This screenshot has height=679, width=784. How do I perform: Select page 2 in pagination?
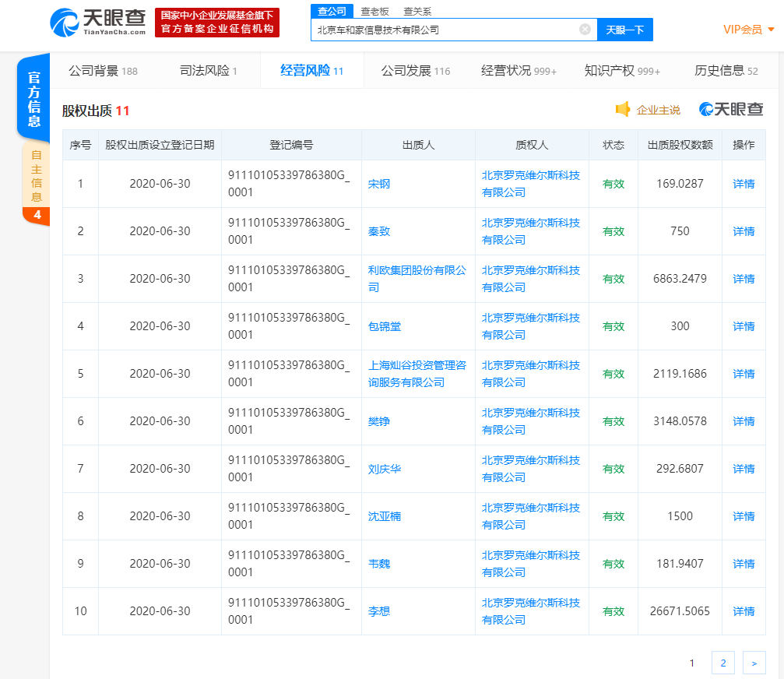[722, 663]
